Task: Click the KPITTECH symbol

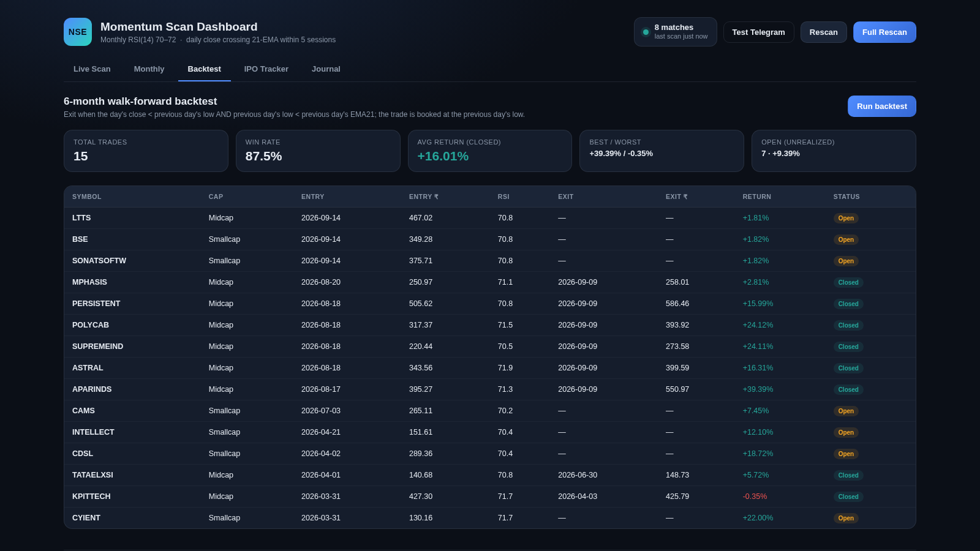Action: 91,497
